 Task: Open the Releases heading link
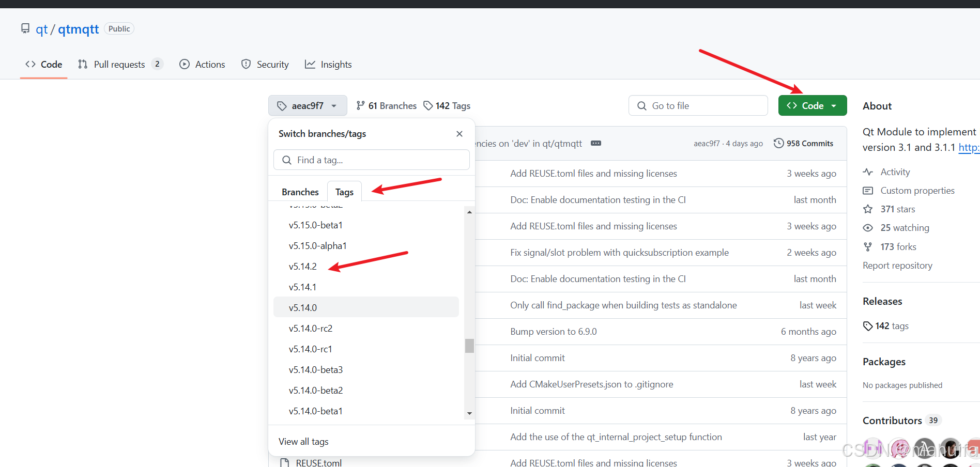882,301
